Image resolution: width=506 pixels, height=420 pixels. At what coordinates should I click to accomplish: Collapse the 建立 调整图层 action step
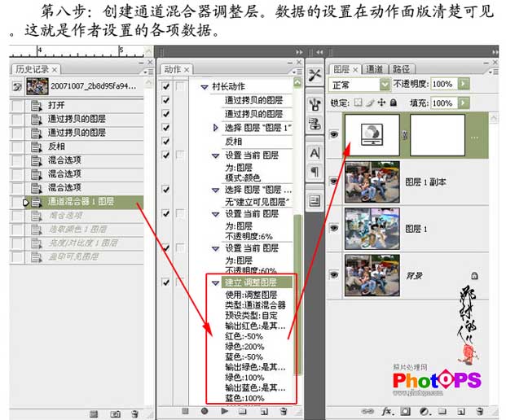216,282
